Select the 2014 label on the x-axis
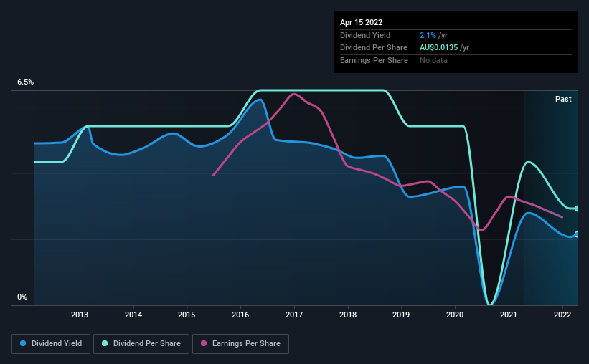The height and width of the screenshot is (364, 589). 133,315
